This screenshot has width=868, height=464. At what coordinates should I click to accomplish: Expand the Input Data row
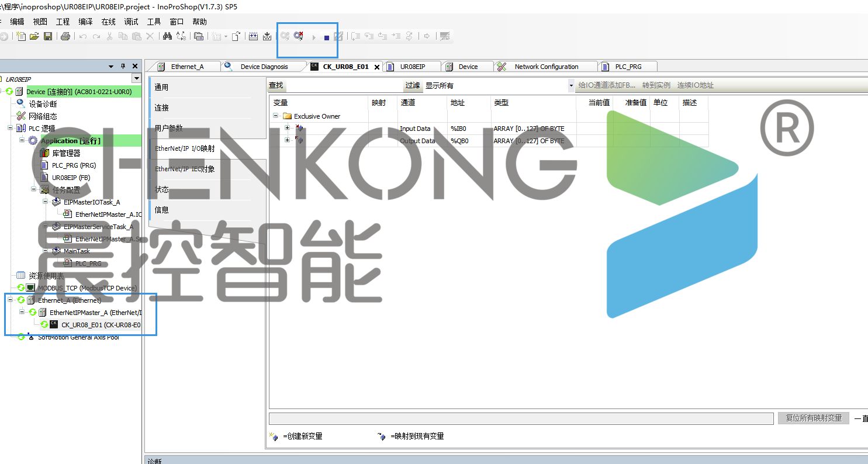pos(287,127)
